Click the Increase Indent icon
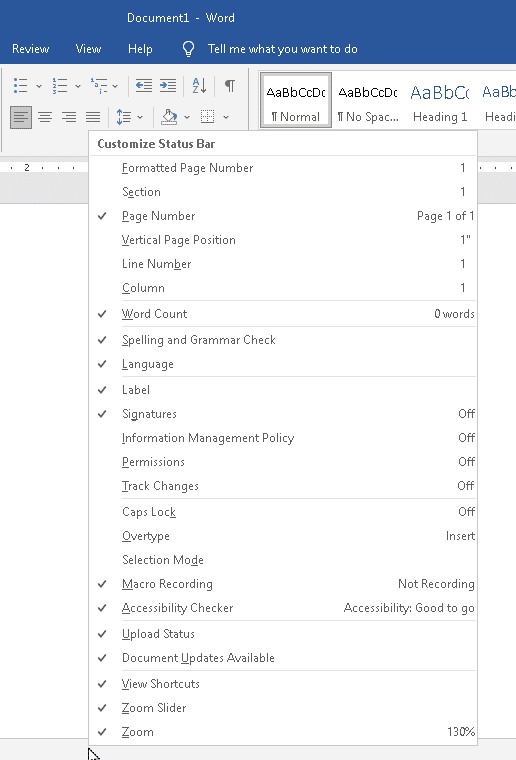Image resolution: width=516 pixels, height=760 pixels. [168, 86]
